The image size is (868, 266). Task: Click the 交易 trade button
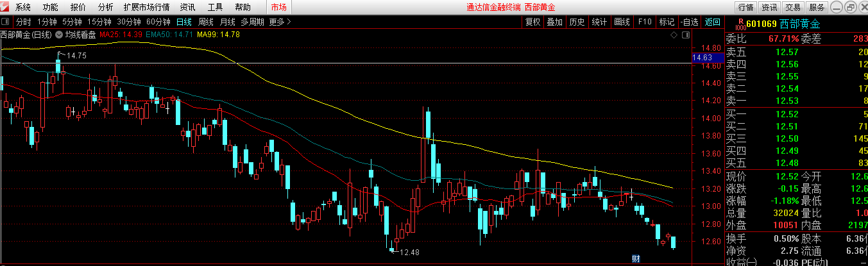[792, 7]
